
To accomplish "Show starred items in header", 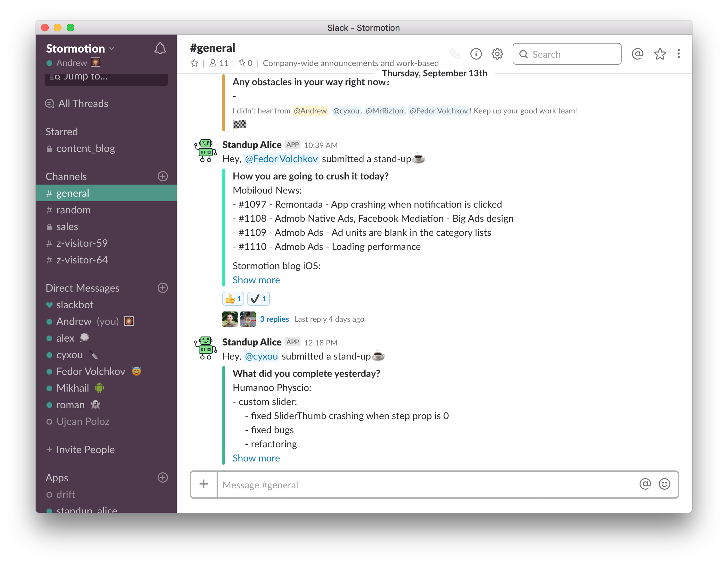I will tap(660, 54).
